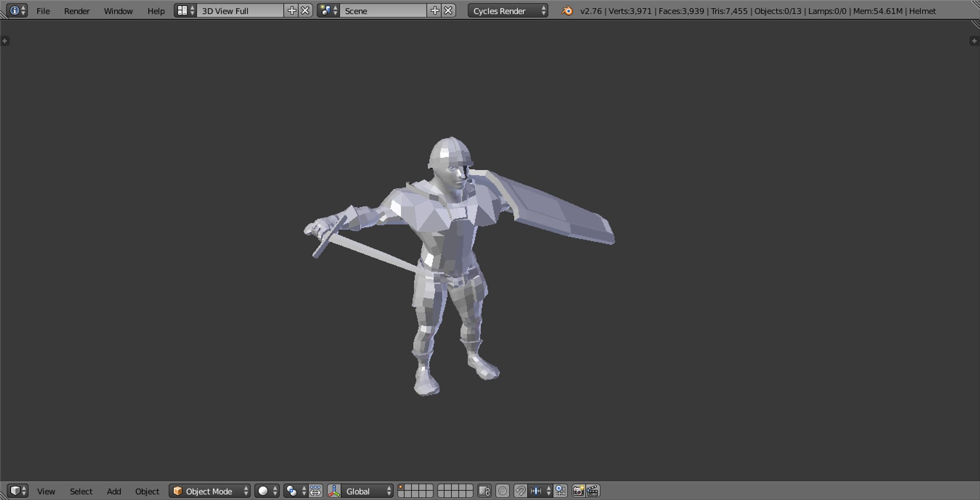Screen dimensions: 980x500
Task: Click the '3D View Full' screen name field
Action: click(240, 11)
